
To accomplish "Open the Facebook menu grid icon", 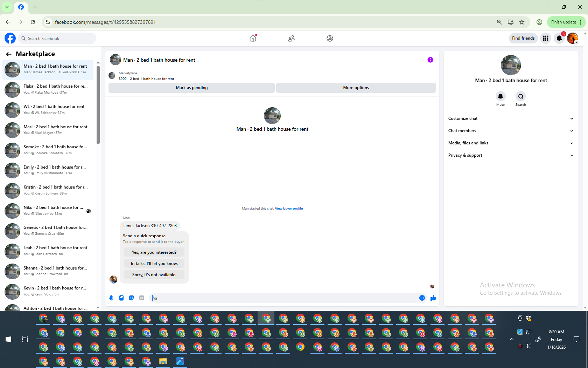I will (x=546, y=38).
